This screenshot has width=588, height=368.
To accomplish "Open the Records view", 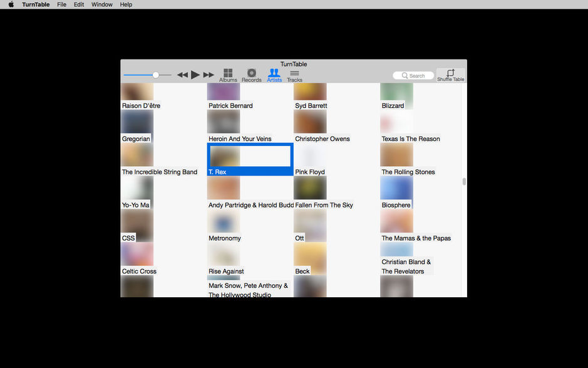I will point(251,73).
